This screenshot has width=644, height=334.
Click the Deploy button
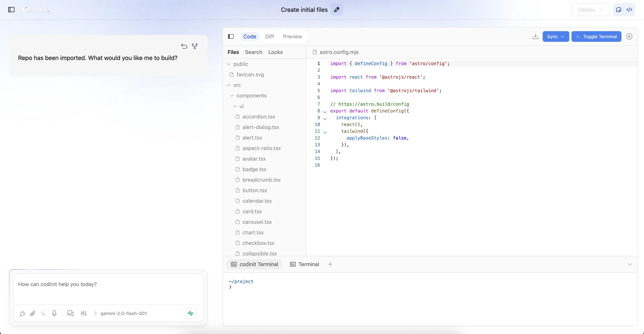591,9
